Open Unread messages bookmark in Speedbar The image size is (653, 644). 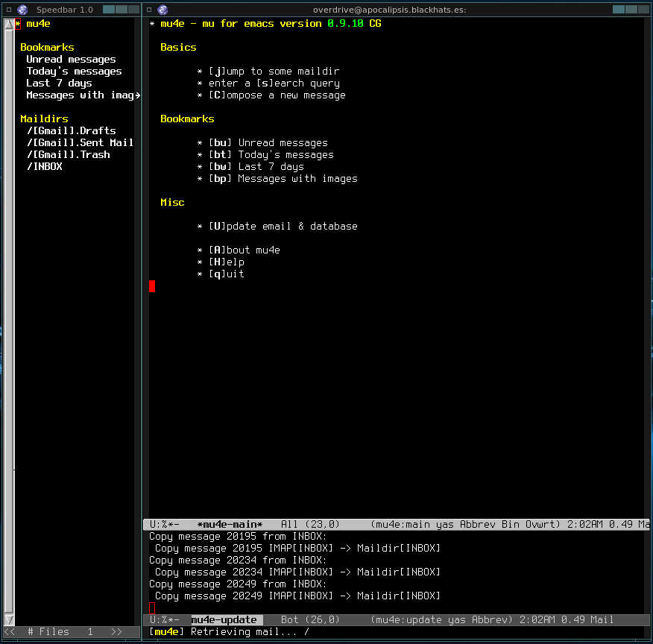pos(72,60)
